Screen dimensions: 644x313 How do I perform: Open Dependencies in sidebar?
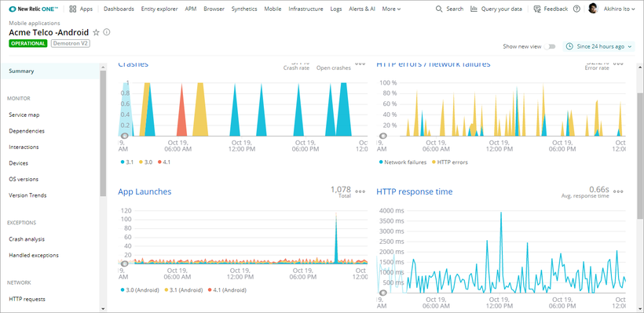27,131
